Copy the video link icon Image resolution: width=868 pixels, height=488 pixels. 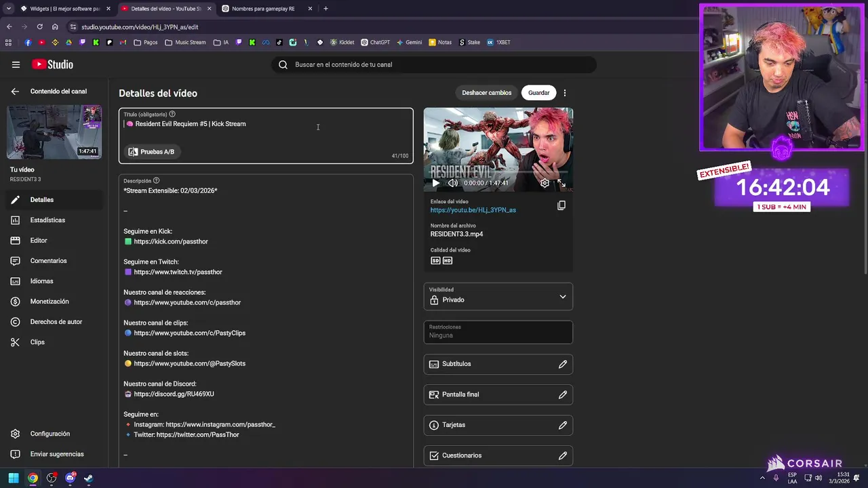point(561,205)
